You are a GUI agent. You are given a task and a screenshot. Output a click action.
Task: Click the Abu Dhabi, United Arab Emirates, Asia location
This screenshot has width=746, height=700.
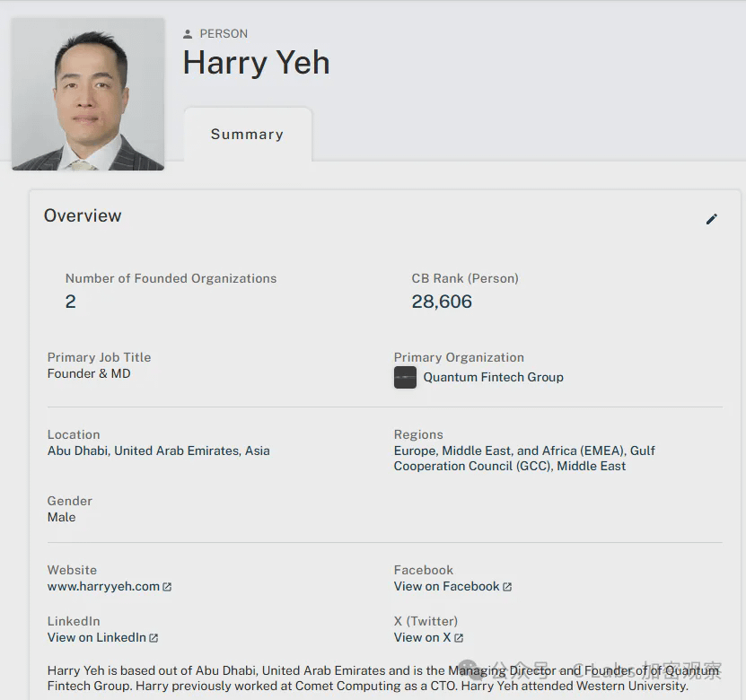[x=158, y=451]
